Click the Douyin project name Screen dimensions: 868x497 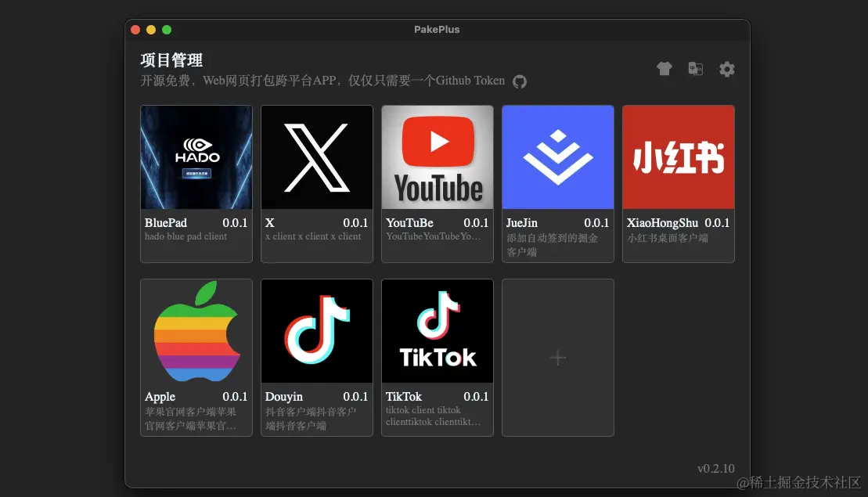pyautogui.click(x=283, y=397)
